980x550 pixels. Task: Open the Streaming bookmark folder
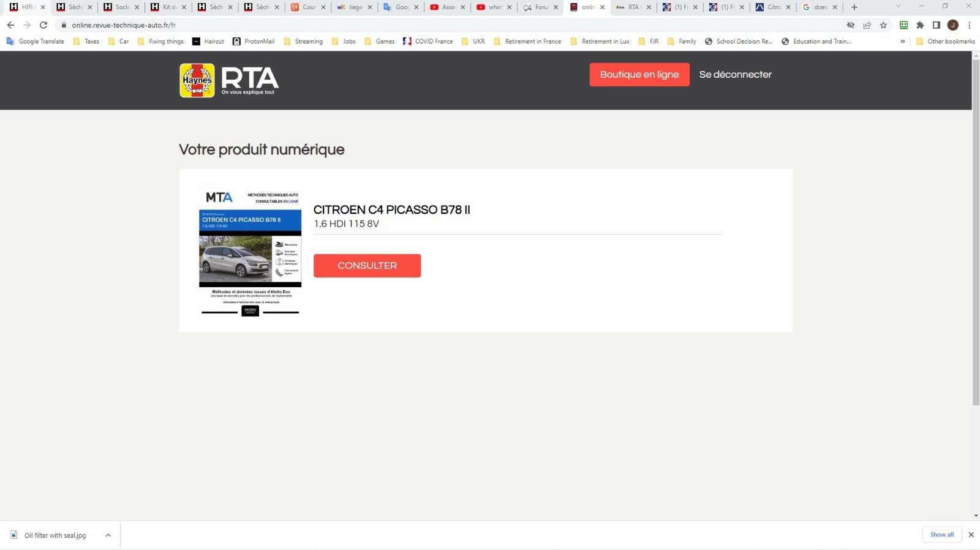(303, 42)
